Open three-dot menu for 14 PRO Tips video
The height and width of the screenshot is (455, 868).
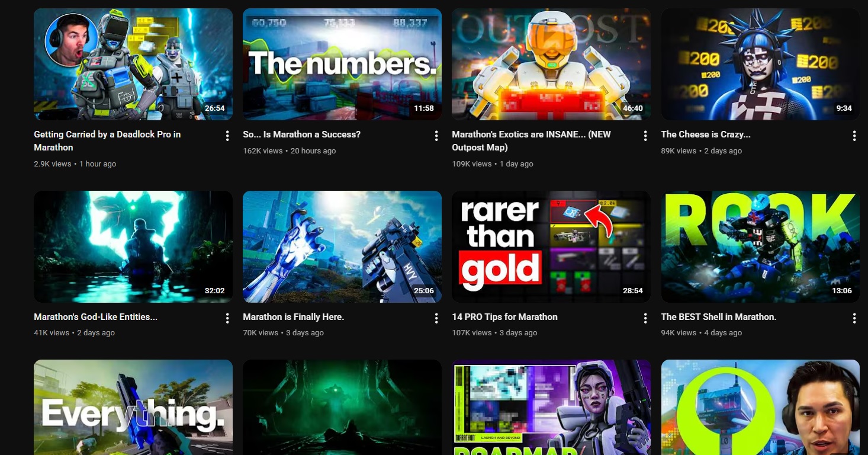click(x=645, y=319)
